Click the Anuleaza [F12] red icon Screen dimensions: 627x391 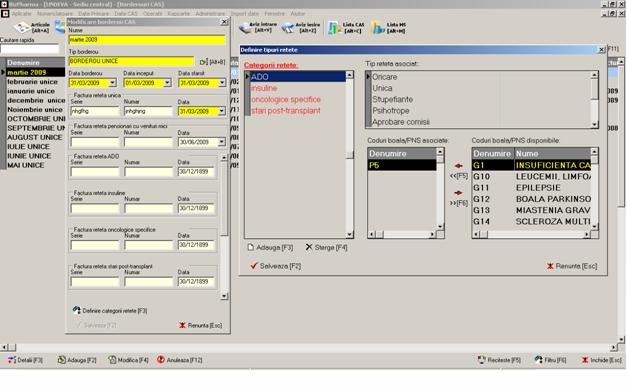pyautogui.click(x=161, y=360)
